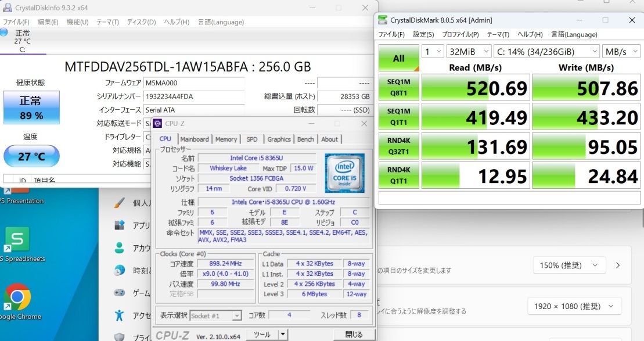Expand the chevron next to the 150% scale setting
The image size is (644, 341).
pos(618,265)
